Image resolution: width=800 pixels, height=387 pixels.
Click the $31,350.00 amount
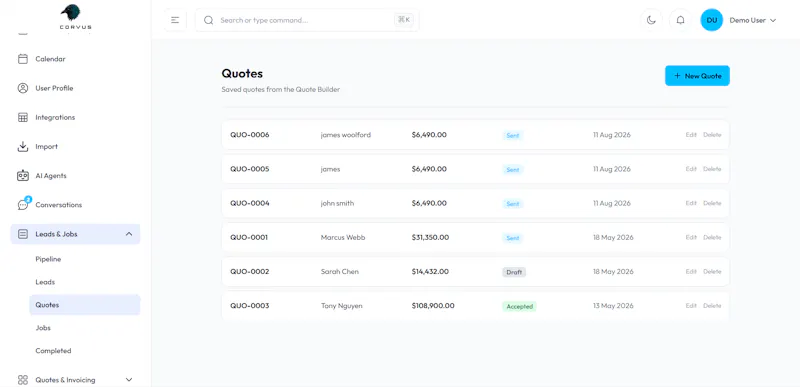coord(430,237)
